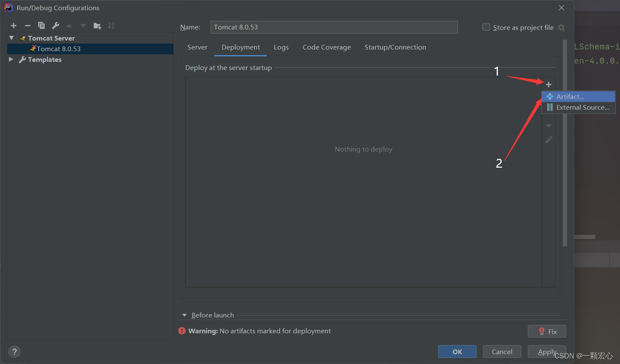Open the Startup/Connection tab

point(395,47)
